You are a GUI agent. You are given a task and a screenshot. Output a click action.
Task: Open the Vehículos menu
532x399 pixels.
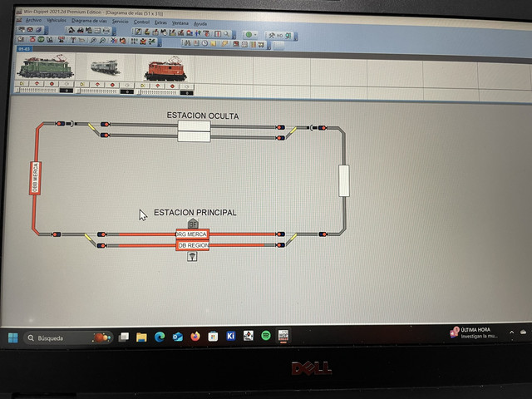tap(57, 20)
